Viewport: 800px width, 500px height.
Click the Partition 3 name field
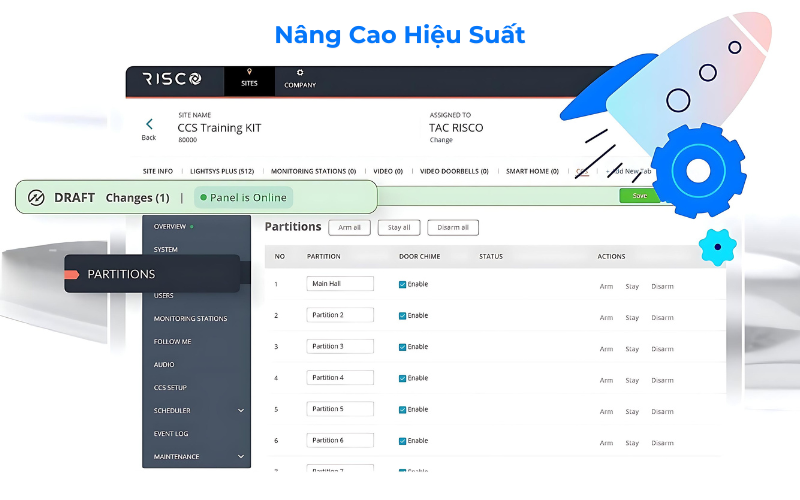(340, 346)
